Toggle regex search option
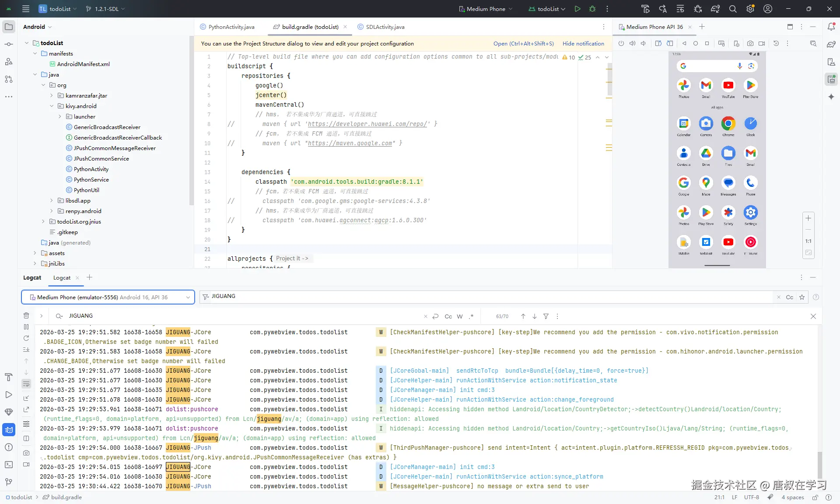Screen dimensions: 840x504 click(471, 316)
